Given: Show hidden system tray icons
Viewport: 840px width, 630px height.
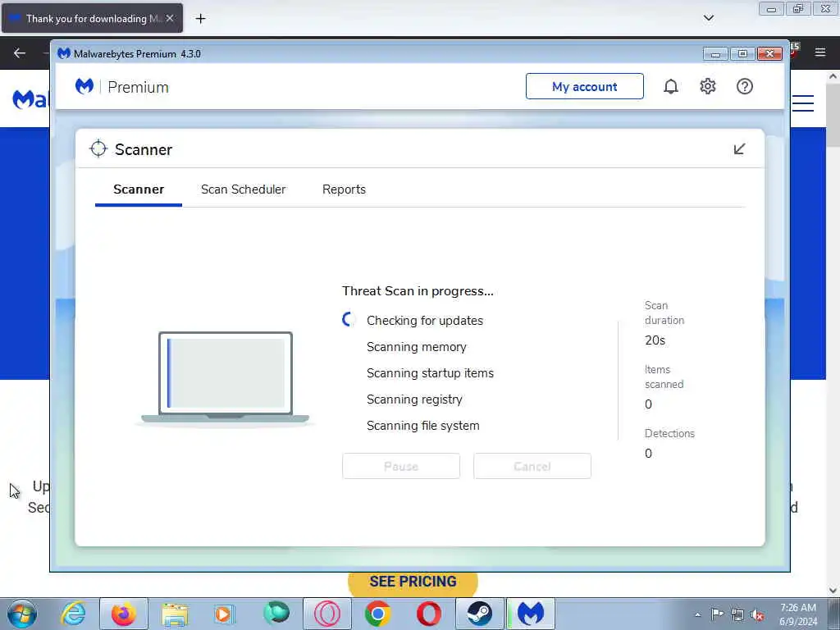Looking at the screenshot, I should coord(697,614).
